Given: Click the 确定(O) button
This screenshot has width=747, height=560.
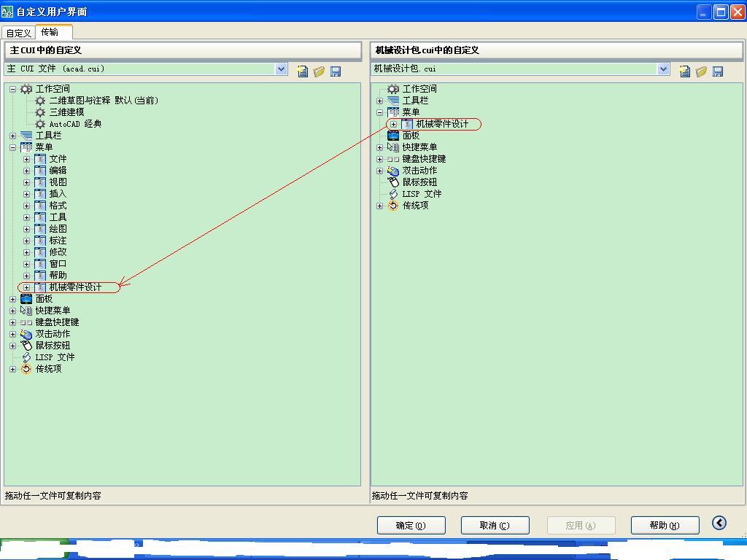Looking at the screenshot, I should 411,525.
